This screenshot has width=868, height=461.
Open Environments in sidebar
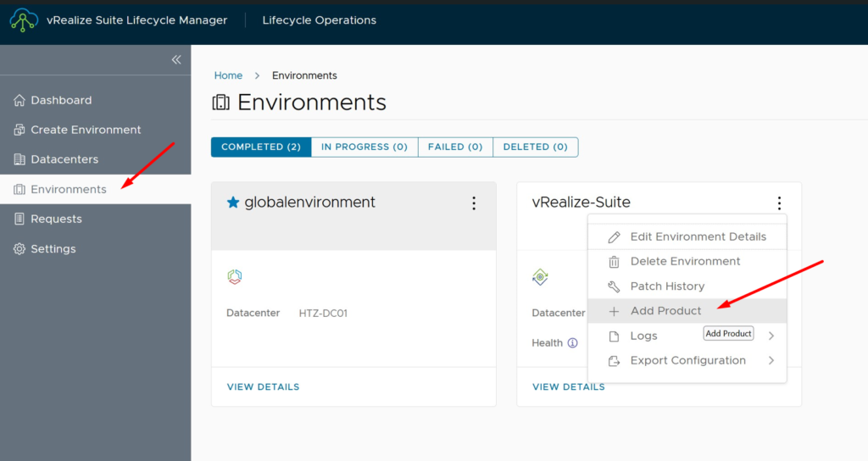tap(95, 189)
